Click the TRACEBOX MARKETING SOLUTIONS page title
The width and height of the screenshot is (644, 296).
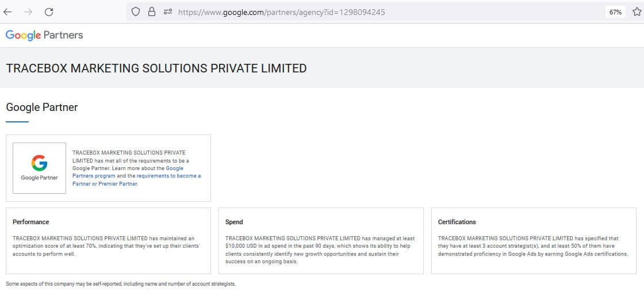156,68
